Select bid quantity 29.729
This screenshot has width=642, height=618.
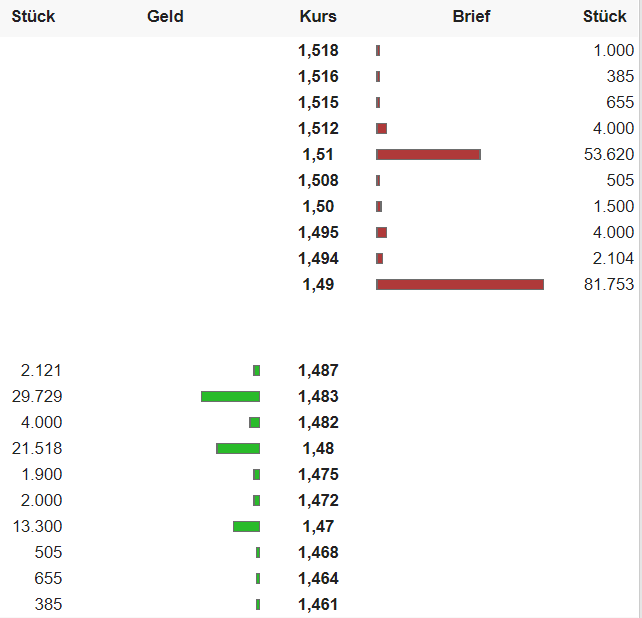point(36,396)
